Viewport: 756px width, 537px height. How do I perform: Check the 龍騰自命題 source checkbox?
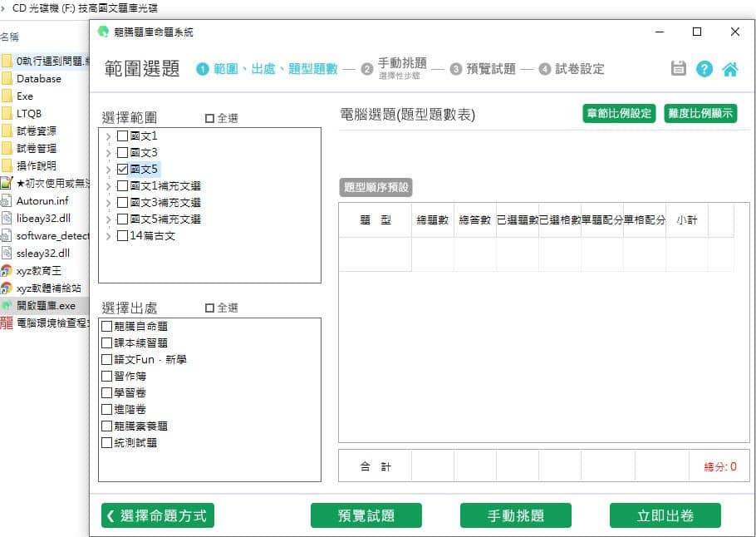point(107,326)
